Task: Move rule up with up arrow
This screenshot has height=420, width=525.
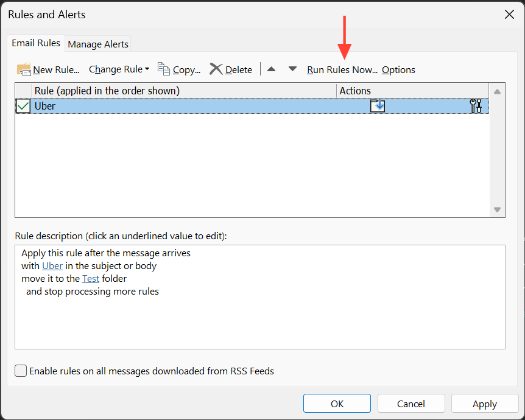Action: point(272,69)
